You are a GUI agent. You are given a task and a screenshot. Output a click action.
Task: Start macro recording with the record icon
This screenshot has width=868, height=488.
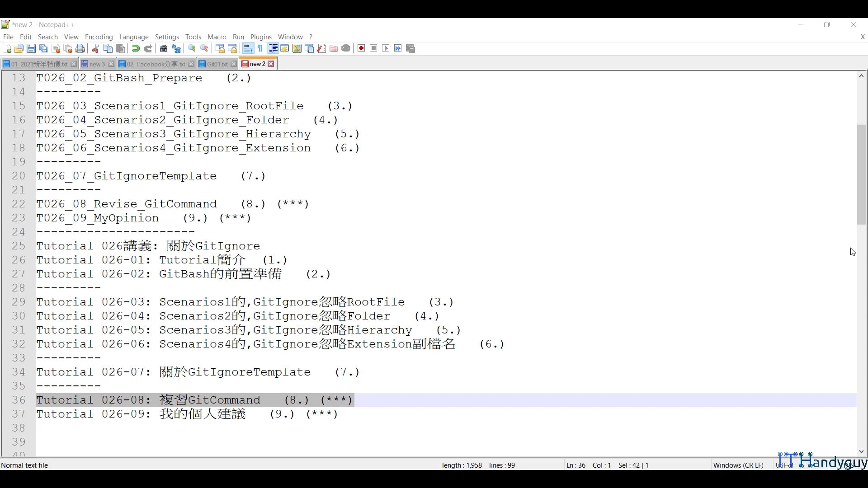pos(361,48)
